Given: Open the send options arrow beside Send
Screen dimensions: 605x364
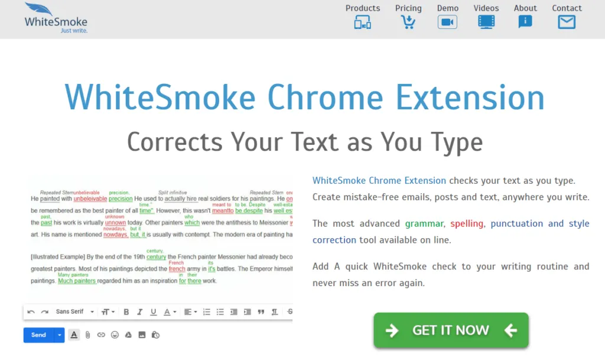Looking at the screenshot, I should pyautogui.click(x=59, y=335).
